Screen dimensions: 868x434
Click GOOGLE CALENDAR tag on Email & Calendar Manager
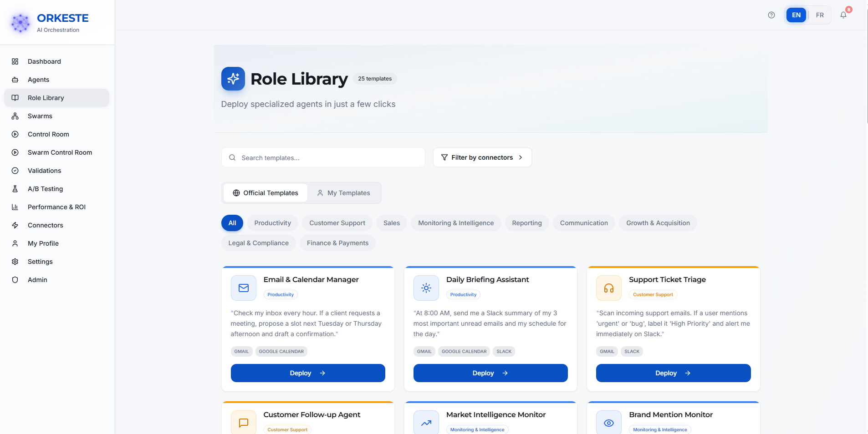click(281, 351)
